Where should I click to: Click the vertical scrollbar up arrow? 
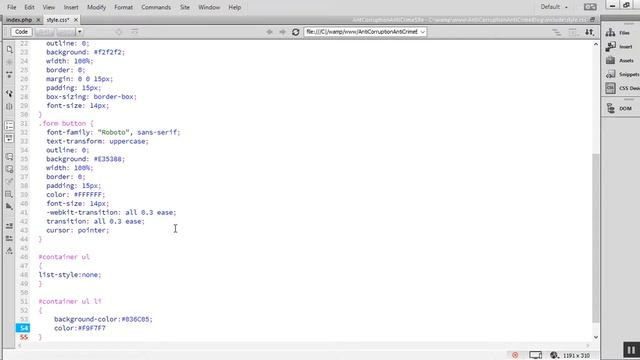coord(596,44)
